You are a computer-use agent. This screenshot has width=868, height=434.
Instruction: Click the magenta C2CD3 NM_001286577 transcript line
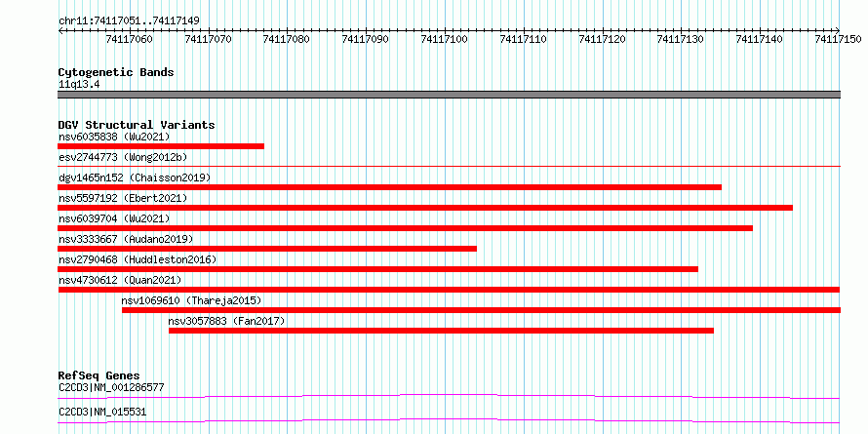(x=449, y=396)
